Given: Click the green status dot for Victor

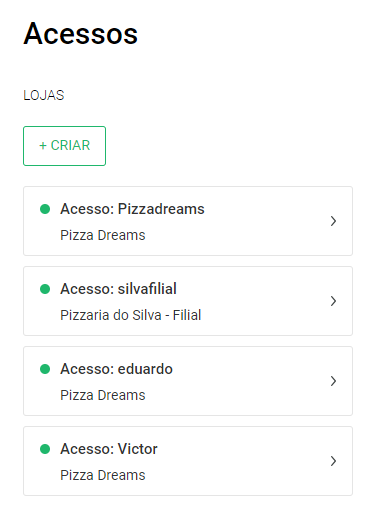Looking at the screenshot, I should click(45, 449).
